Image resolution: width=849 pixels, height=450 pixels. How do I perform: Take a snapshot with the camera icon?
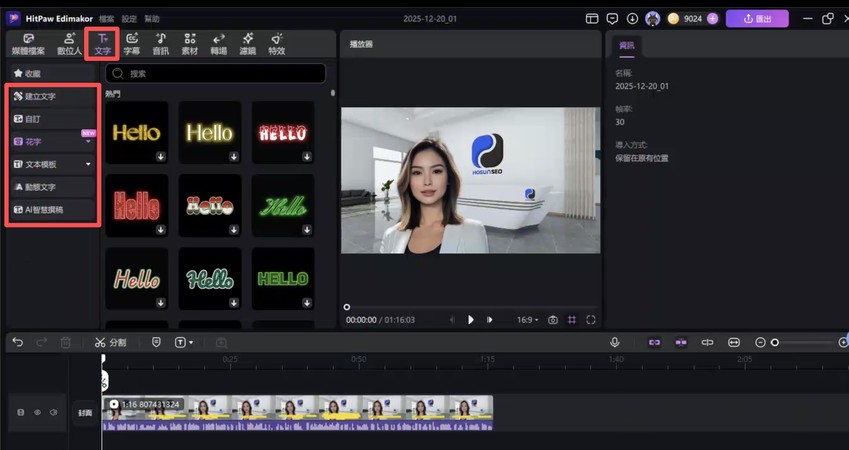[552, 320]
